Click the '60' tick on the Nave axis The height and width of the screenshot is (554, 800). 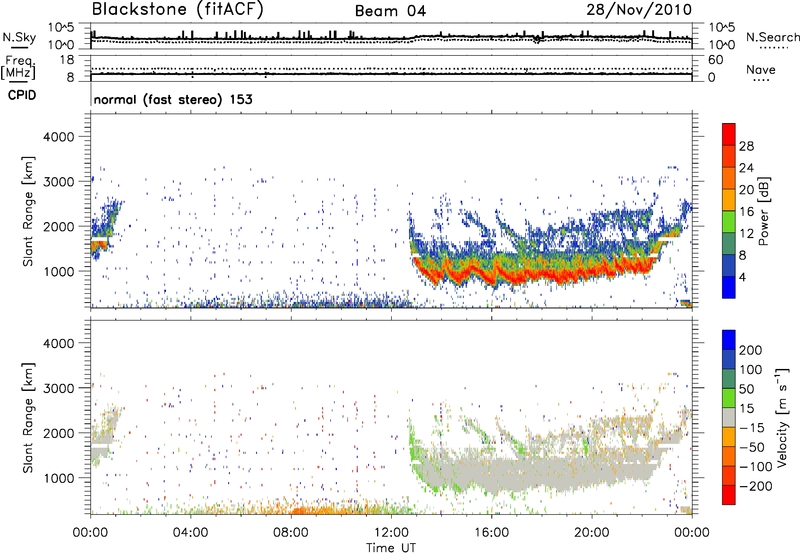pyautogui.click(x=715, y=60)
